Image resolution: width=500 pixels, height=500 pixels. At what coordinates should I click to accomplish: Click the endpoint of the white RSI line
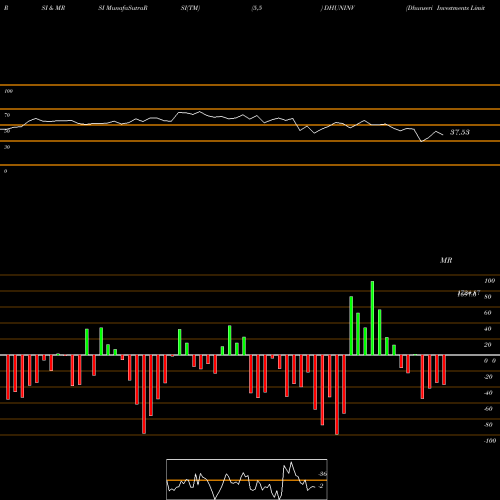443,135
